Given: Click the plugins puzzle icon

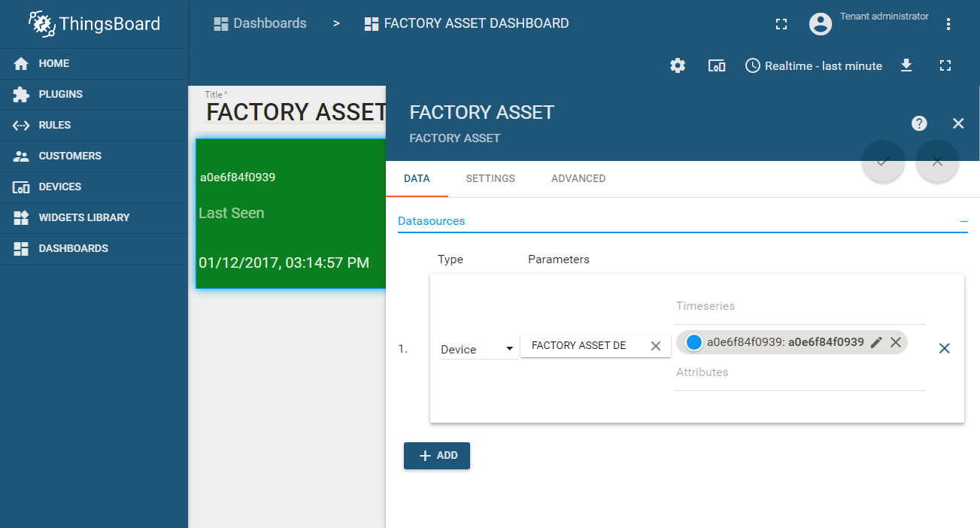Looking at the screenshot, I should 21,95.
